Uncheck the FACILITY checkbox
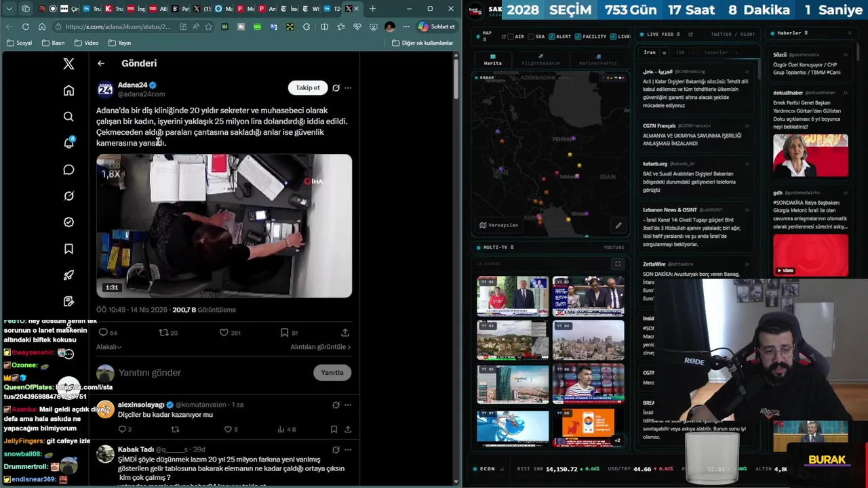Screen dimensions: 868x488 578,37
